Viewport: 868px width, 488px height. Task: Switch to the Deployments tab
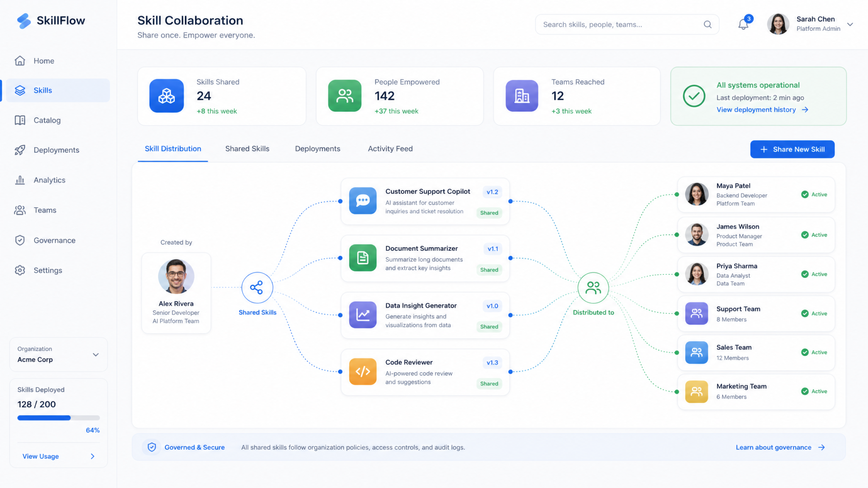pyautogui.click(x=317, y=149)
